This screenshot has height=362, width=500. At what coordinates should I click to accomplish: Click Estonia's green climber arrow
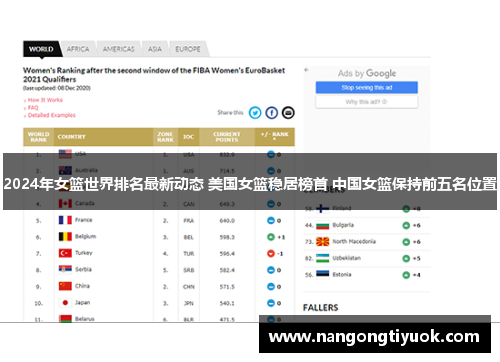click(406, 275)
